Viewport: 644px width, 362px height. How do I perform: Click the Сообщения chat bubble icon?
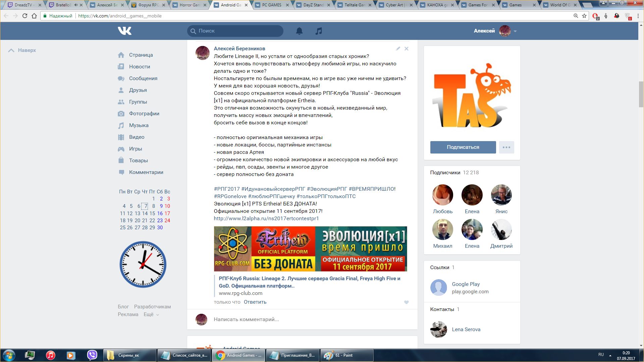(x=121, y=78)
